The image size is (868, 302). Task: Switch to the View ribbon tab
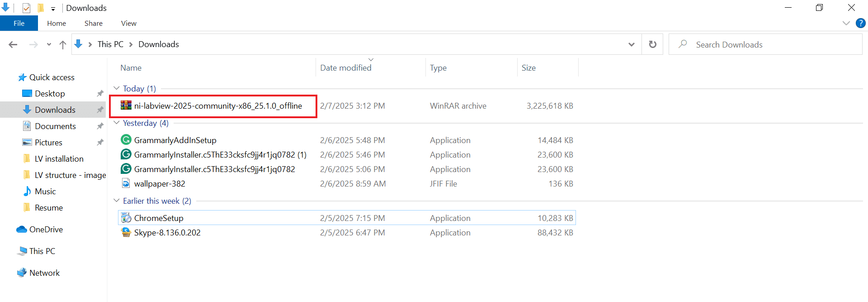tap(128, 23)
